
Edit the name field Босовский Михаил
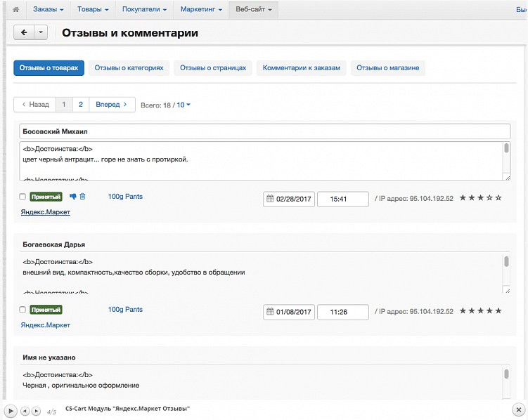pos(265,131)
